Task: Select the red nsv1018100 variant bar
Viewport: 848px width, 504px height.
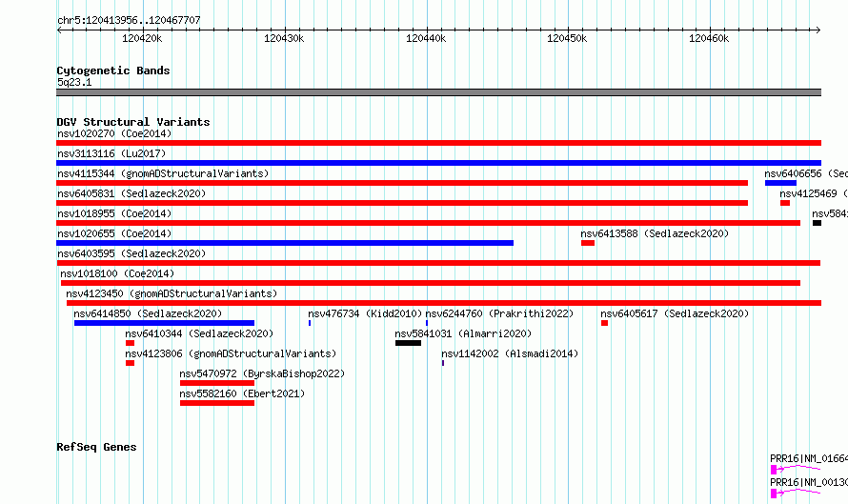Action: click(x=431, y=283)
